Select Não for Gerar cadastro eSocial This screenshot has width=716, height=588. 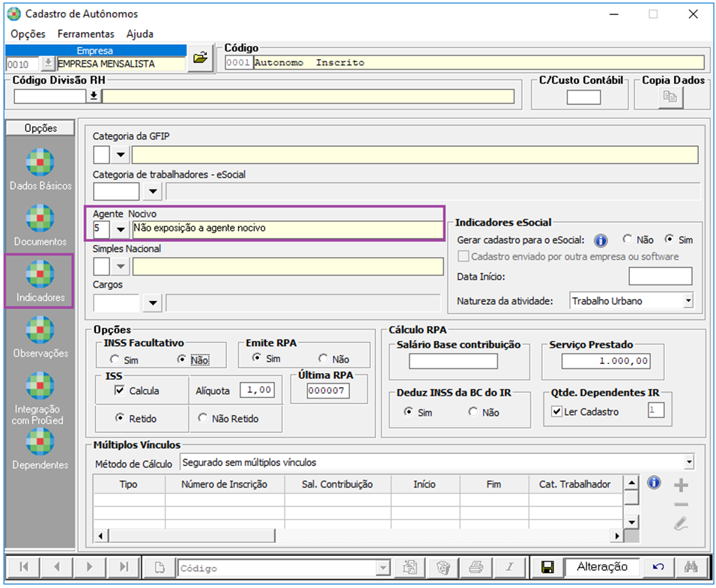point(628,240)
